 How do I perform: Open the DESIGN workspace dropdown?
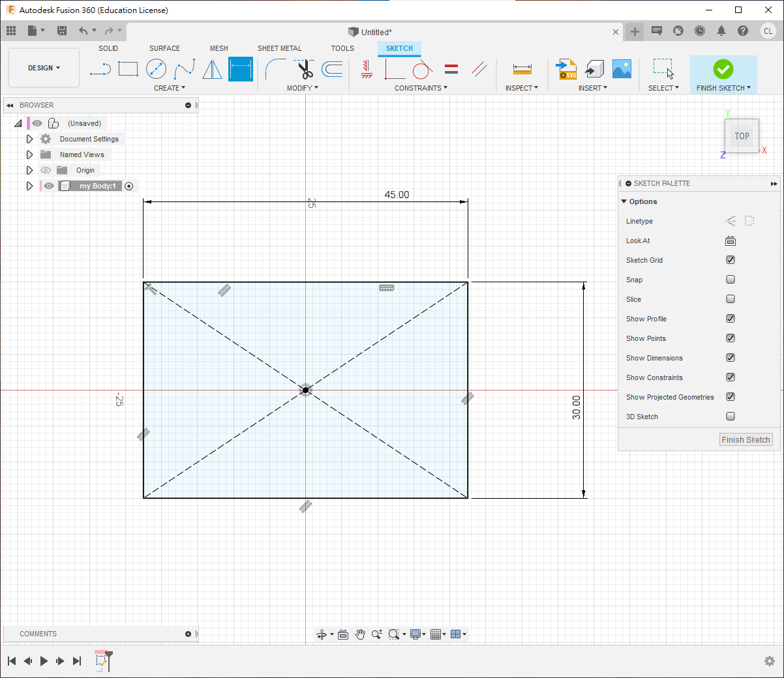[x=44, y=68]
